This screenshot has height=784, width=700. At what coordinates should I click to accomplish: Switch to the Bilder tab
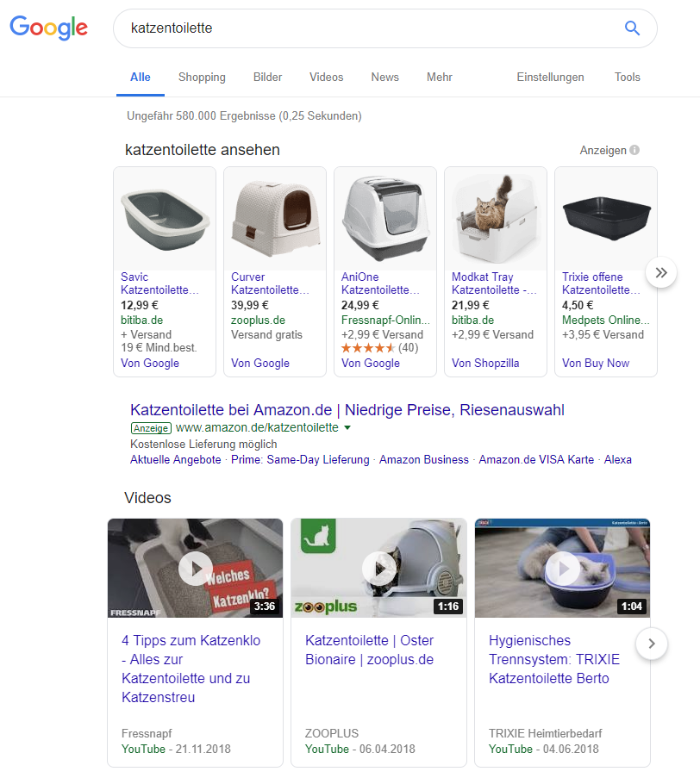pos(268,77)
